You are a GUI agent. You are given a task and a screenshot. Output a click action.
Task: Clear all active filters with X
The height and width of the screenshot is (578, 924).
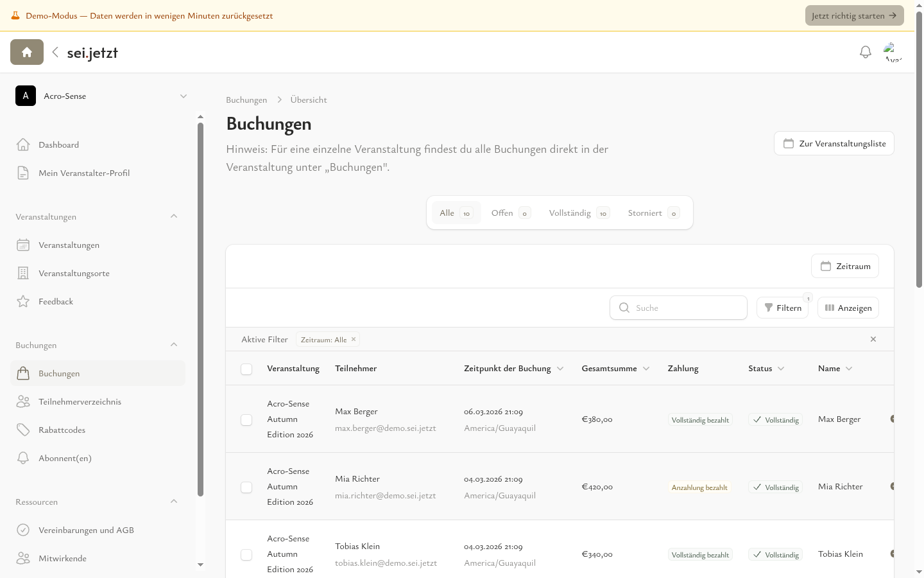(873, 339)
